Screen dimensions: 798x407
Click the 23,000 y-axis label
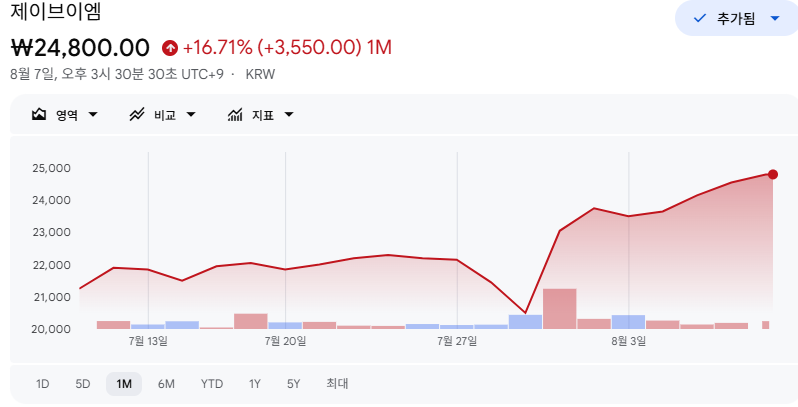point(51,232)
